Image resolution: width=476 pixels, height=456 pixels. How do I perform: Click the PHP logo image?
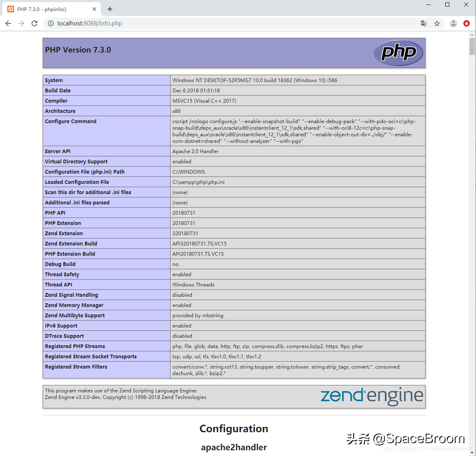398,53
